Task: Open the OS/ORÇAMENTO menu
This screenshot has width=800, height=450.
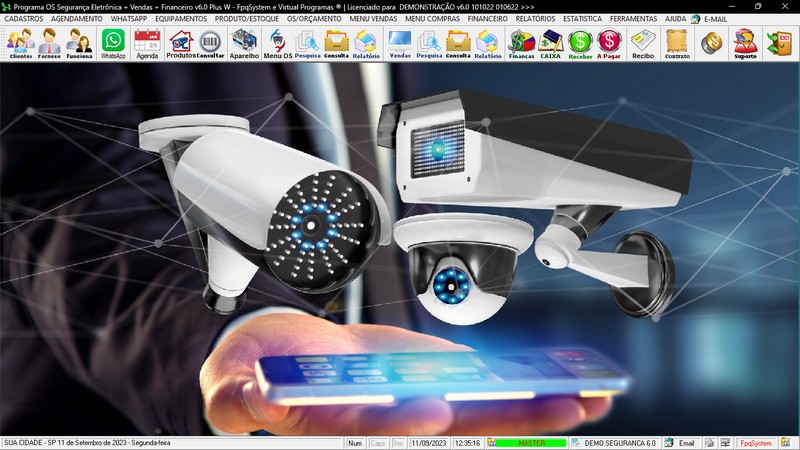Action: tap(314, 19)
